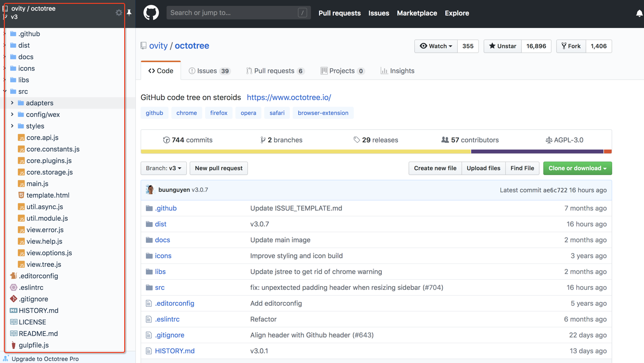Open Marketplace in top navigation
Image resolution: width=644 pixels, height=363 pixels.
click(417, 13)
